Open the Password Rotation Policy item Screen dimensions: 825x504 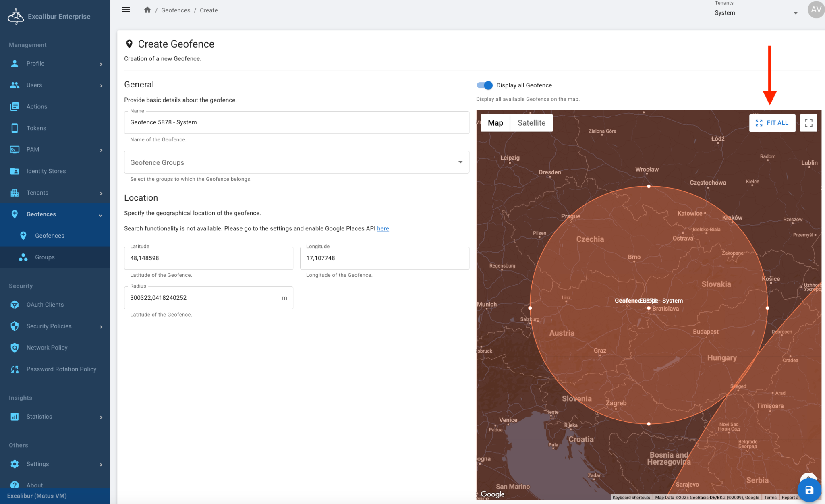[55, 369]
